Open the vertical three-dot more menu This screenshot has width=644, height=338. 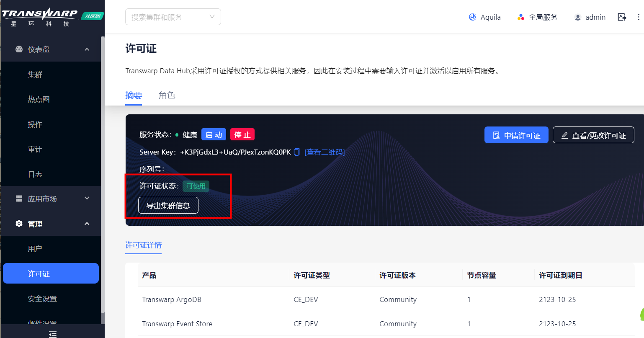639,17
